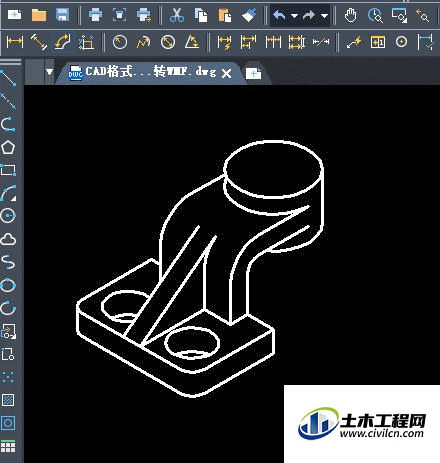Open the Redo history dropdown arrow

(x=324, y=15)
